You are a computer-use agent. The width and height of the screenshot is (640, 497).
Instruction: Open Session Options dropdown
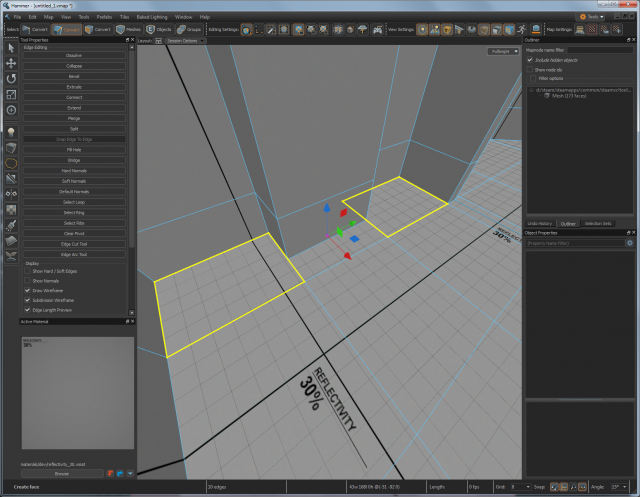point(186,41)
